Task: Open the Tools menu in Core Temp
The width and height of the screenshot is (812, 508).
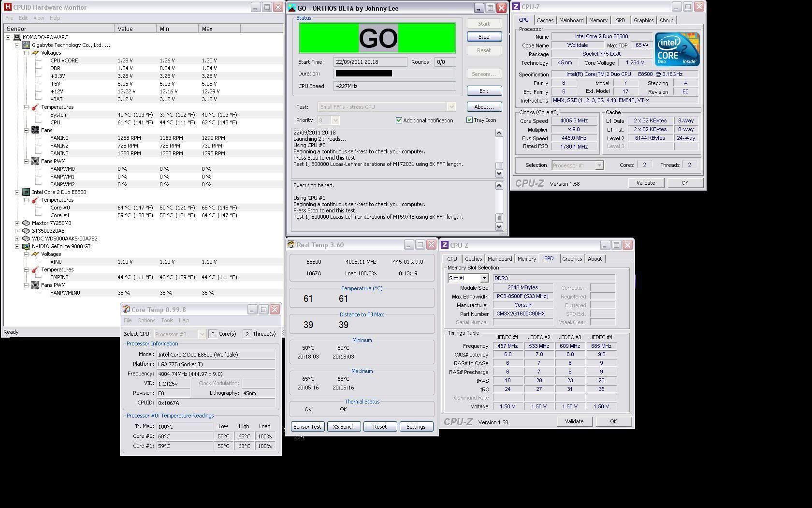Action: 167,320
